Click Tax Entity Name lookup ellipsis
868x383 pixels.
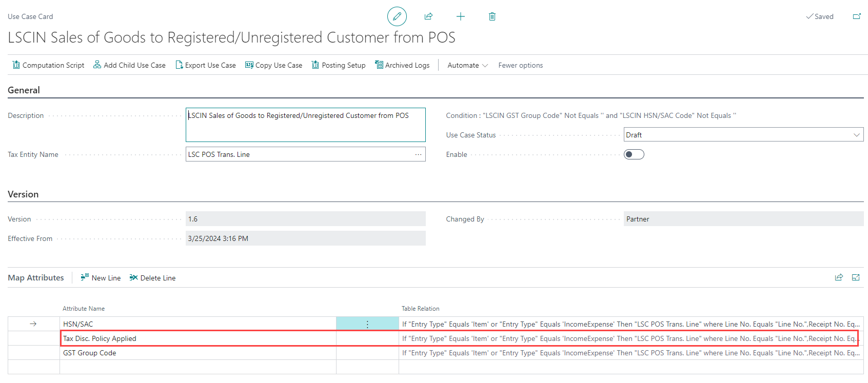(x=419, y=154)
